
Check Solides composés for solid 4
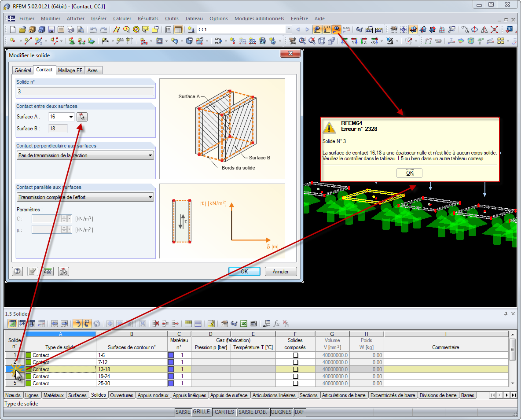coord(295,376)
